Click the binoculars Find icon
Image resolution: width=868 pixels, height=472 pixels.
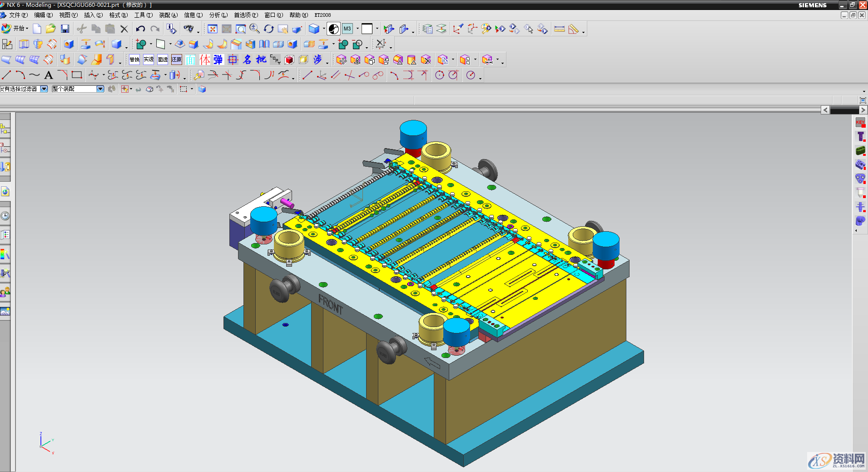pyautogui.click(x=188, y=29)
